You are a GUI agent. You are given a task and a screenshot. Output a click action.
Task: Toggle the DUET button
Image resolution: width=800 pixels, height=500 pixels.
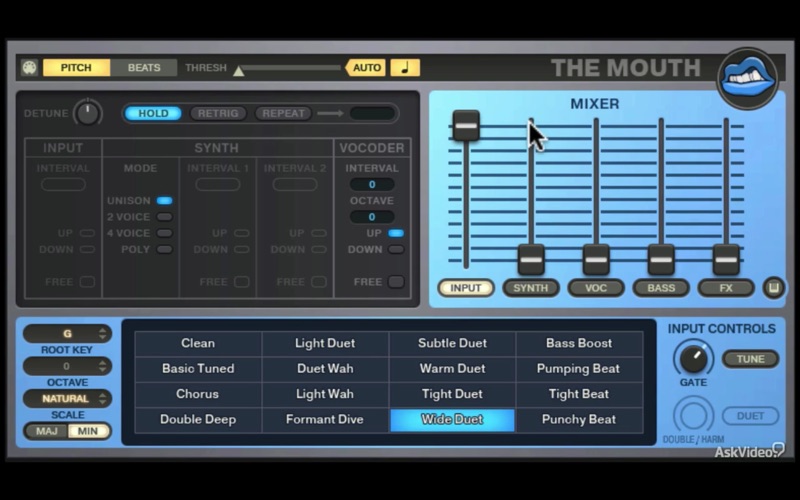click(750, 416)
